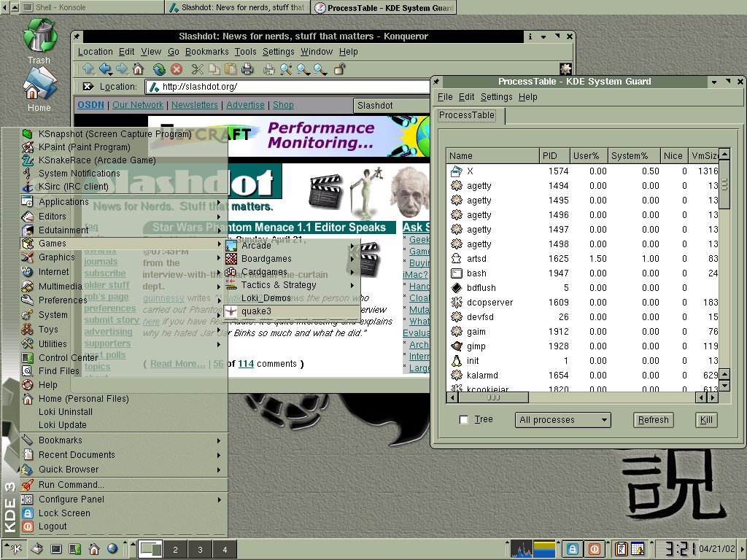747x560 pixels.
Task: Follow the OSDN link on Slashdot
Action: pos(90,105)
